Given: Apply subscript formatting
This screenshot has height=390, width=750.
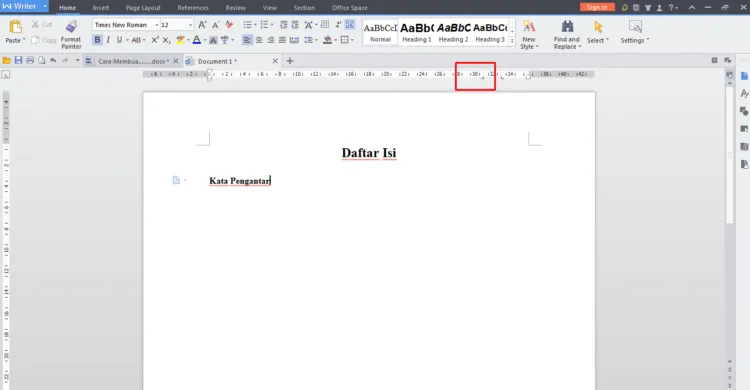Looking at the screenshot, I should coord(166,40).
